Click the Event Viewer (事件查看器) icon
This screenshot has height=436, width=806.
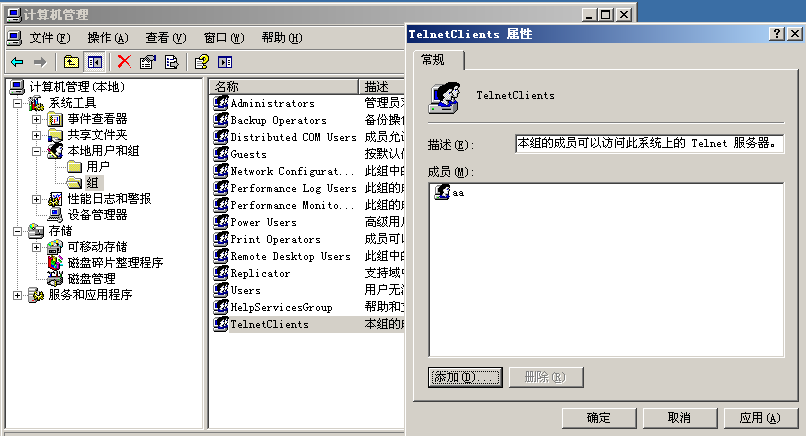click(x=55, y=119)
